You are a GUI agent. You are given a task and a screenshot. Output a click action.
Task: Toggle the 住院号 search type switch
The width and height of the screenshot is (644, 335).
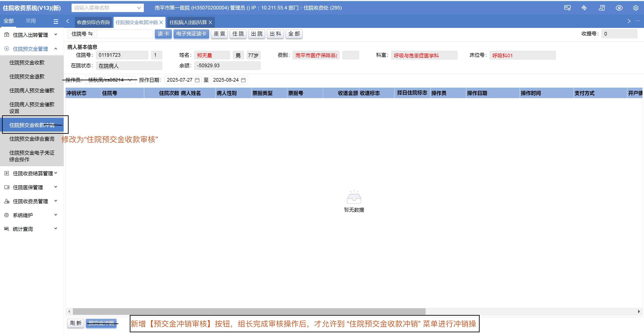coord(90,34)
